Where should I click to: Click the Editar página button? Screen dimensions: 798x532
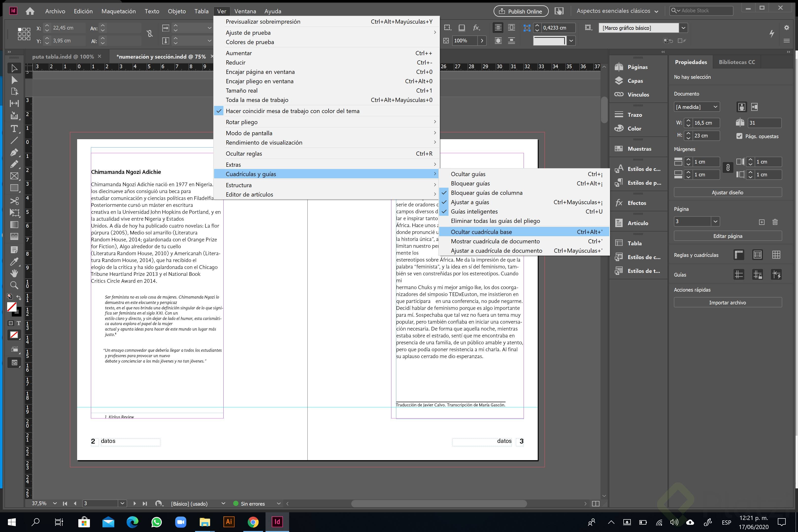point(727,236)
